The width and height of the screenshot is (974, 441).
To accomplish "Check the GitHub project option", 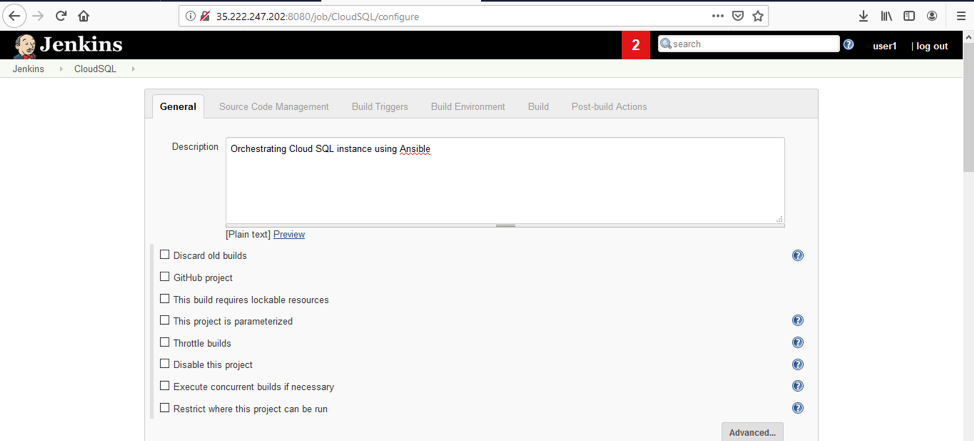I will pos(165,277).
